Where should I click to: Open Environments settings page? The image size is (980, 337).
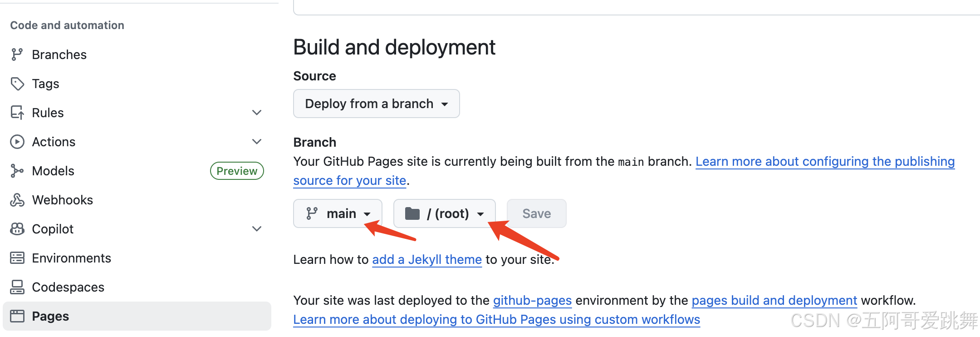(x=137, y=258)
